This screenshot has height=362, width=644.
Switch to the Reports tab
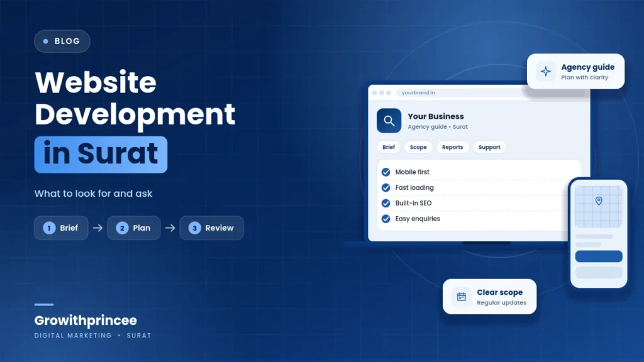click(x=453, y=147)
